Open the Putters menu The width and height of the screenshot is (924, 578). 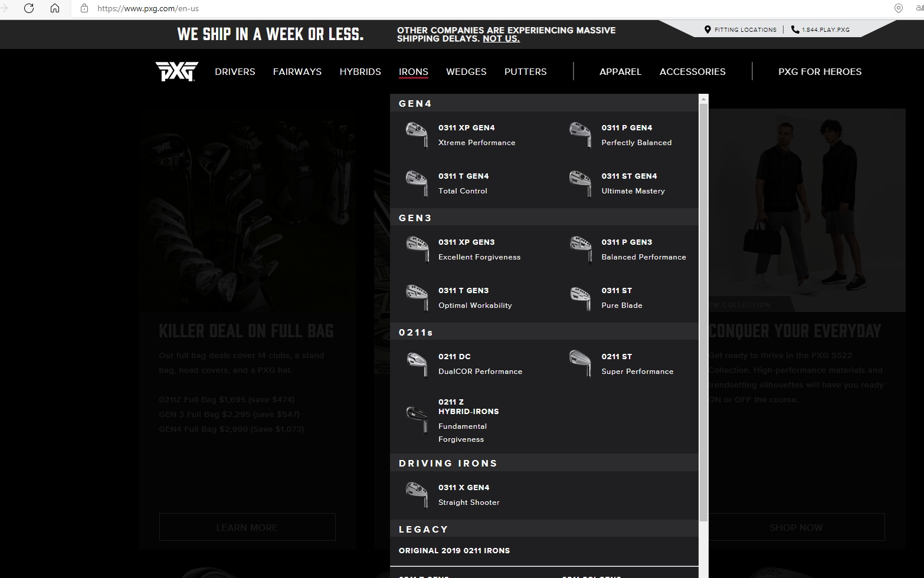tap(525, 71)
